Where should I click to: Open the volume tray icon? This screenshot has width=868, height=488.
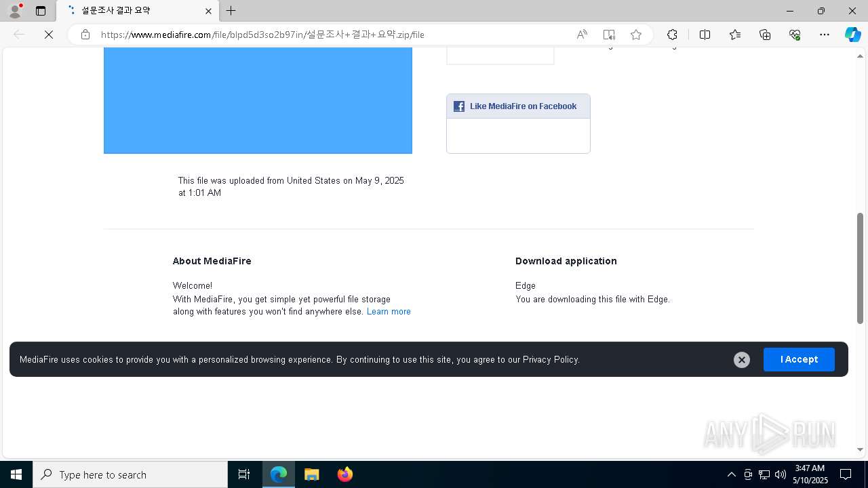[781, 474]
